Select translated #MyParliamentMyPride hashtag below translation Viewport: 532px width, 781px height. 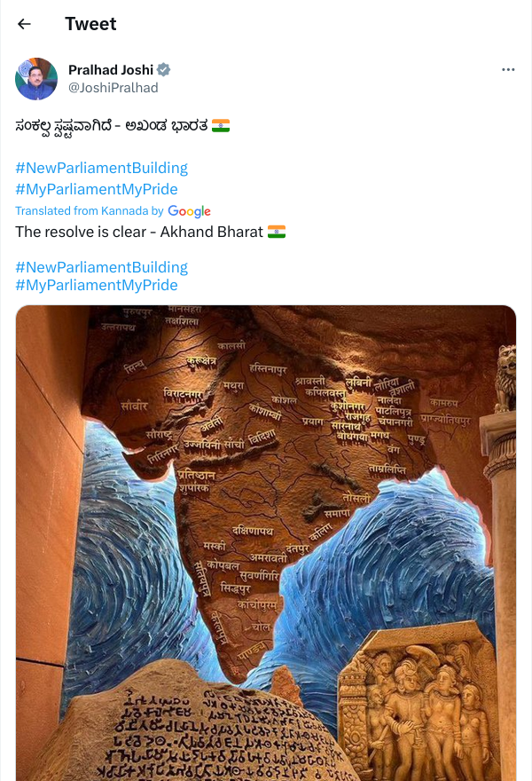pyautogui.click(x=97, y=285)
